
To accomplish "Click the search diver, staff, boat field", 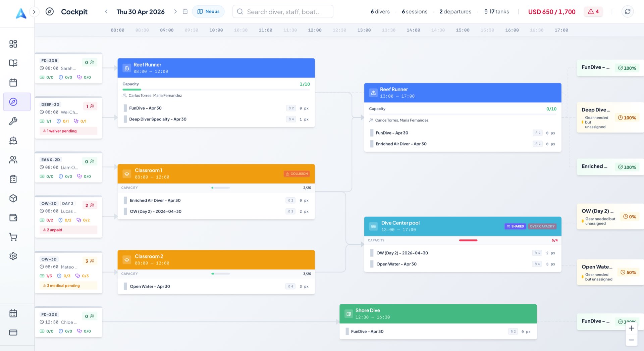I will coord(283,11).
